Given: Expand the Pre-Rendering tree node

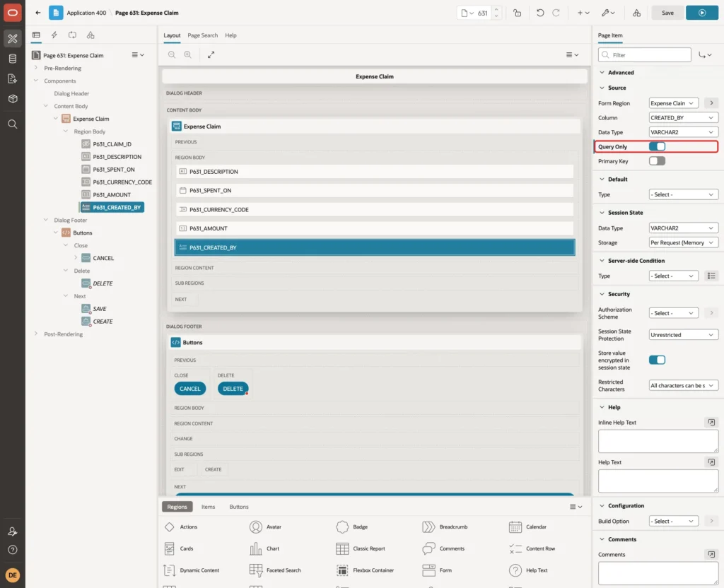Looking at the screenshot, I should click(36, 68).
